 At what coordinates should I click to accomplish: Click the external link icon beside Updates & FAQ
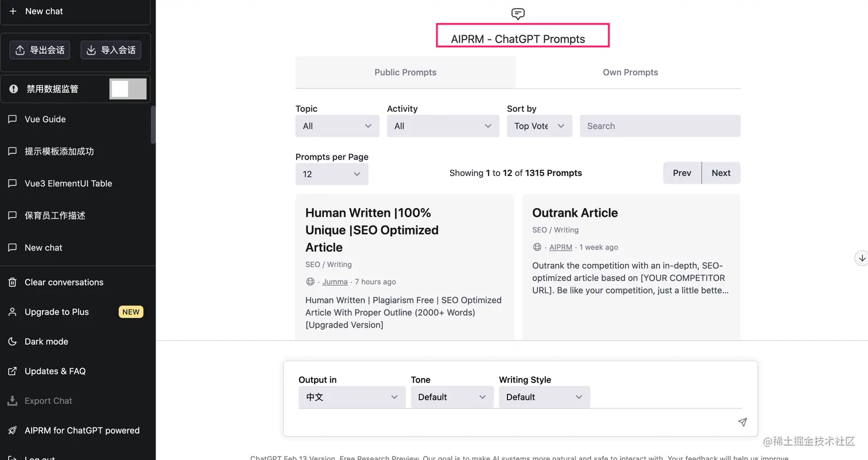pos(12,371)
